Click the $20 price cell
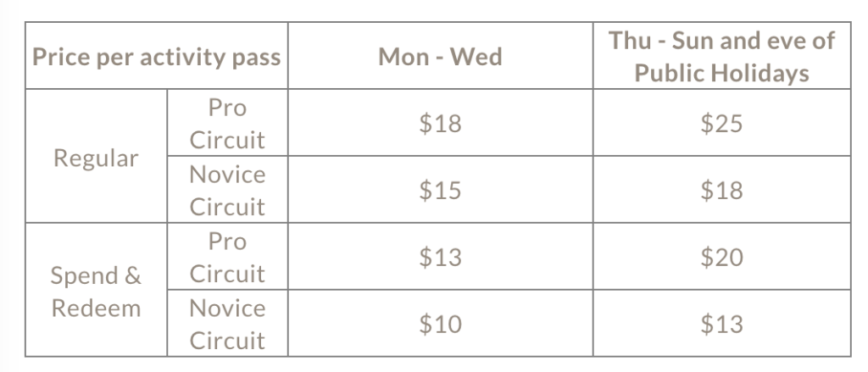Screen dimensions: 868x372 [x=721, y=258]
